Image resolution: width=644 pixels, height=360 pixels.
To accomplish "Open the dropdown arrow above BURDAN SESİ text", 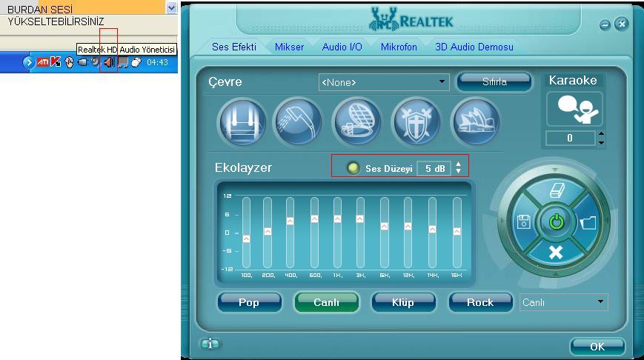I will pyautogui.click(x=172, y=8).
